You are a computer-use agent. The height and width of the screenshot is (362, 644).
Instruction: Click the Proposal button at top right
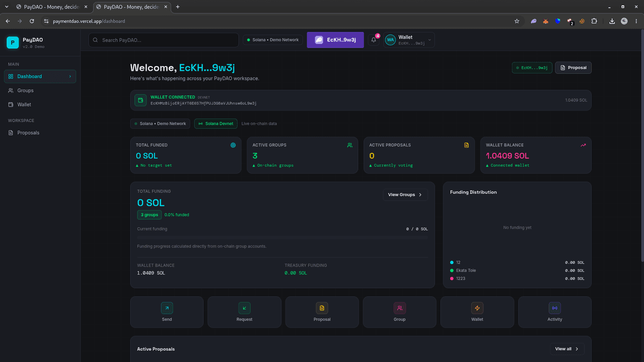tap(573, 68)
